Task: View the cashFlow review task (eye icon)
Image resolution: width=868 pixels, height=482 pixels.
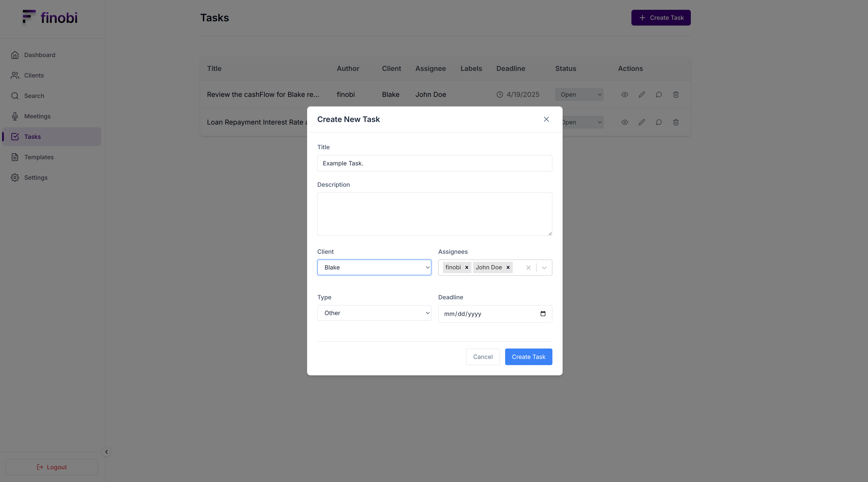Action: pyautogui.click(x=624, y=95)
